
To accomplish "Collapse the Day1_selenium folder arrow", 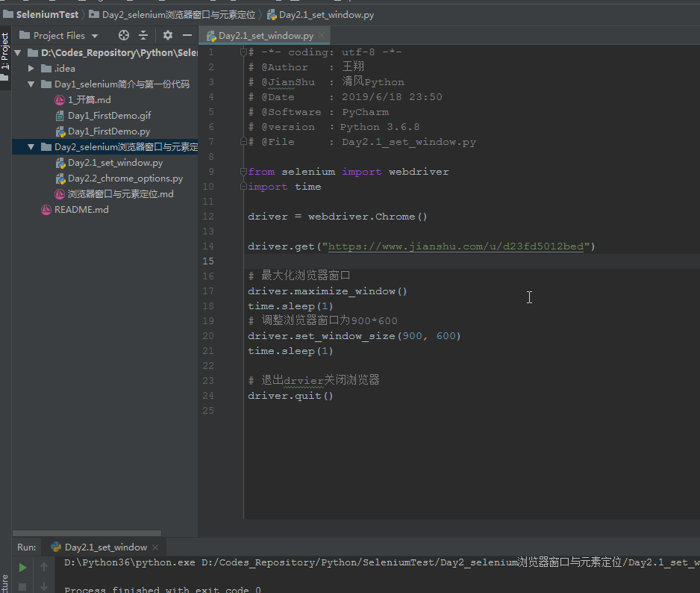I will 31,84.
